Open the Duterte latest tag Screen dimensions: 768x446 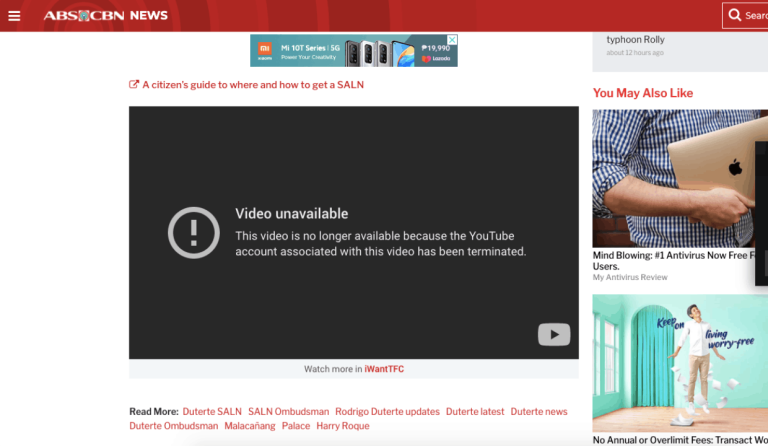[475, 412]
